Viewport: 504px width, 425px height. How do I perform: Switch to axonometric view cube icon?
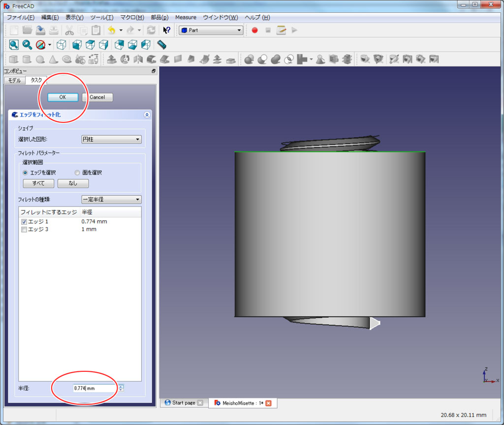[62, 45]
